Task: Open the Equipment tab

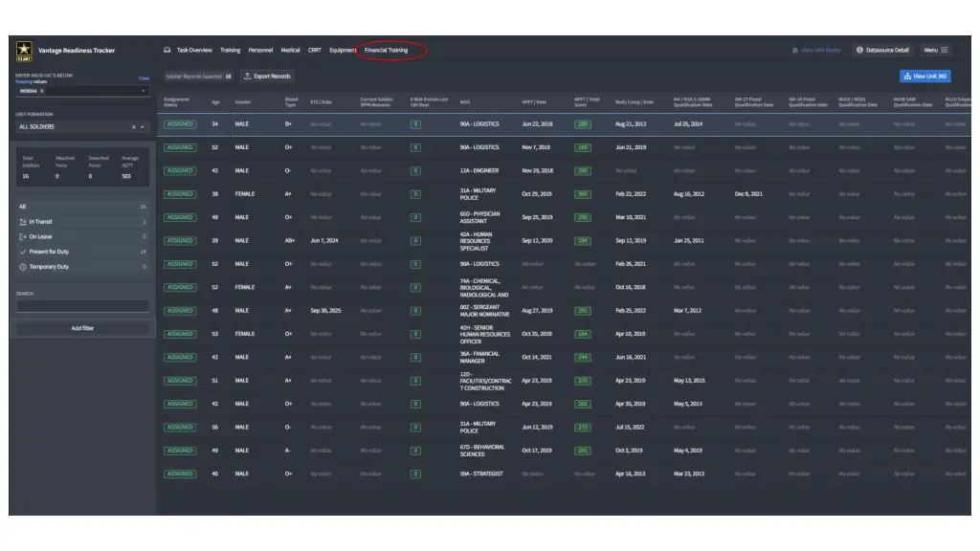Action: (343, 50)
